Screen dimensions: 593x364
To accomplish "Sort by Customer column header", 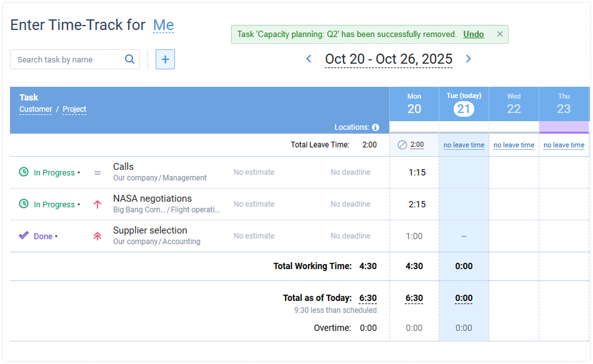I will pyautogui.click(x=36, y=109).
